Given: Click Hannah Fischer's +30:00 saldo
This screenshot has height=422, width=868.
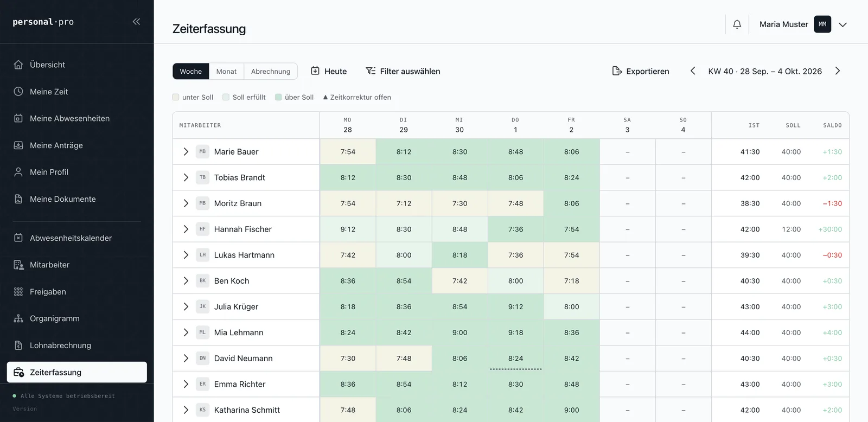Looking at the screenshot, I should point(830,229).
